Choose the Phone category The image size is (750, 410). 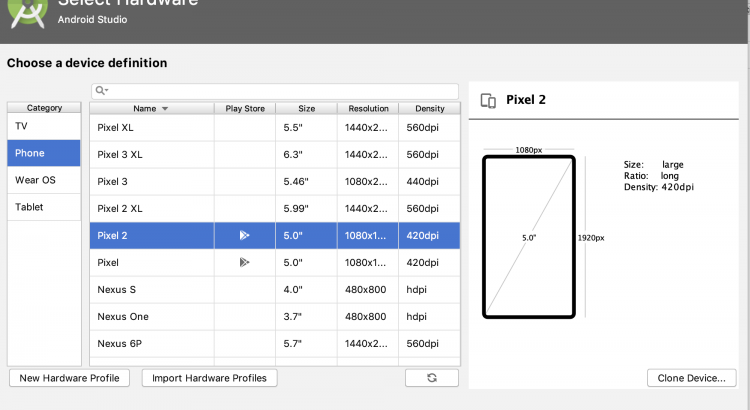[44, 153]
